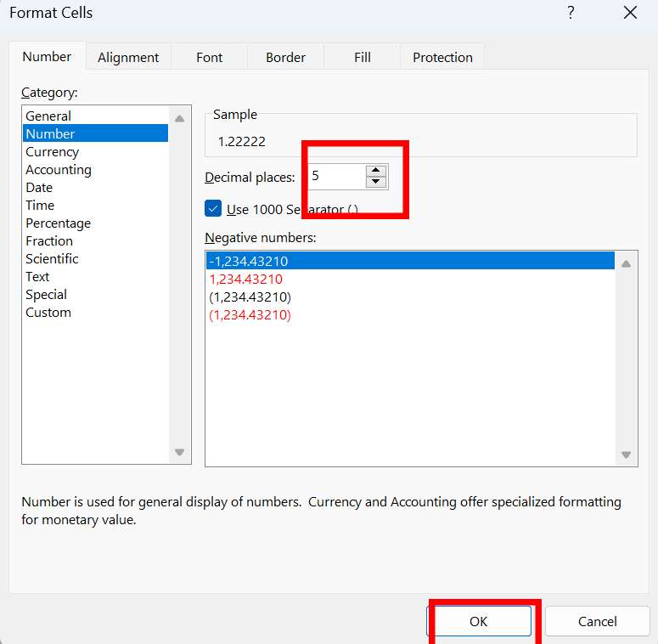This screenshot has width=658, height=644.
Task: Switch to the Alignment tab
Action: click(x=128, y=57)
